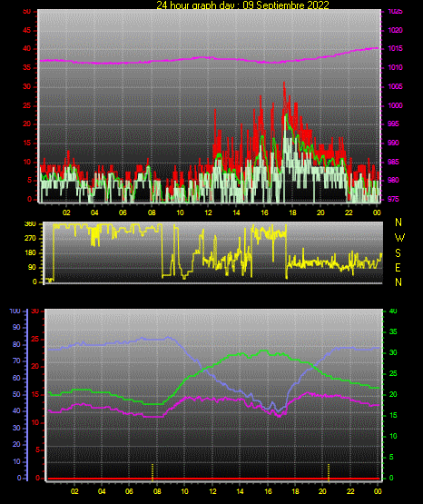This screenshot has width=423, height=504.
Task: Click the 50 value on red wind axis
Action: pyautogui.click(x=27, y=12)
